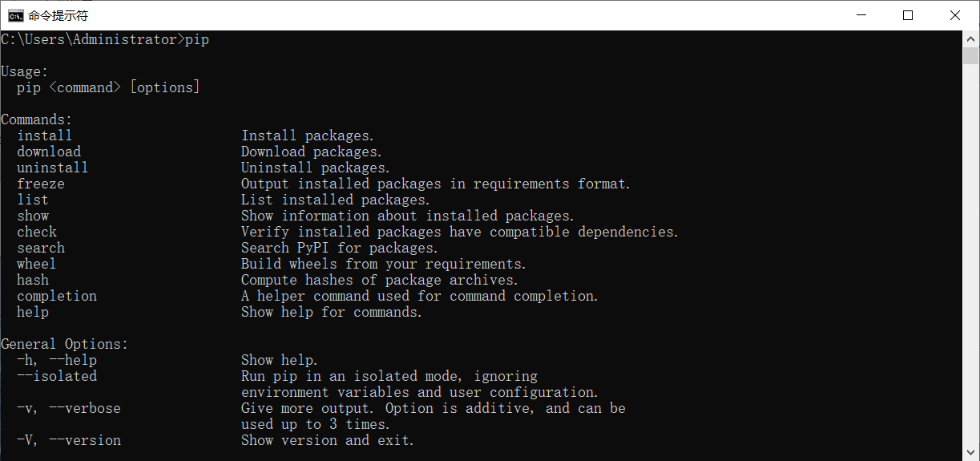The height and width of the screenshot is (461, 980).
Task: Click the 命令提示符 window title text
Action: (58, 15)
